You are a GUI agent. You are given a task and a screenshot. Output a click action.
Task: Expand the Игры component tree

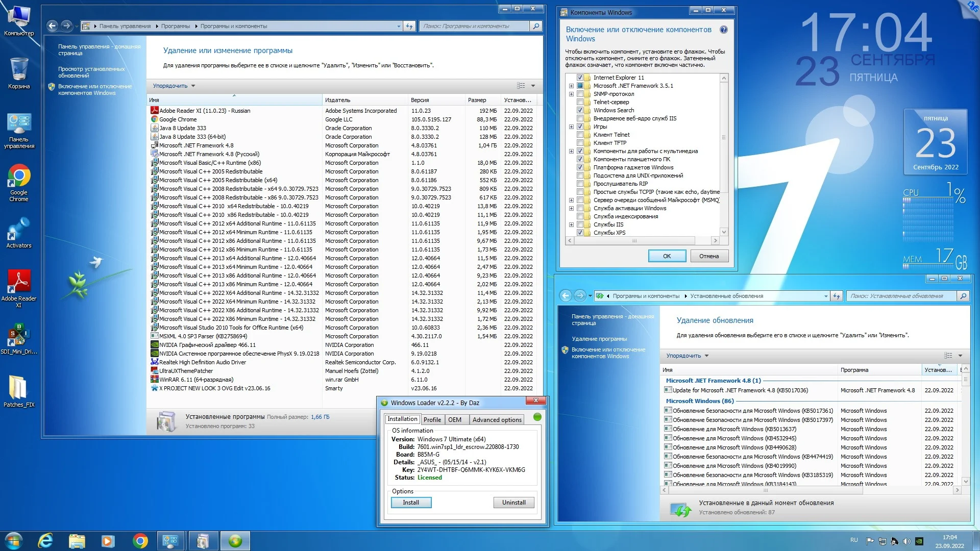(571, 127)
